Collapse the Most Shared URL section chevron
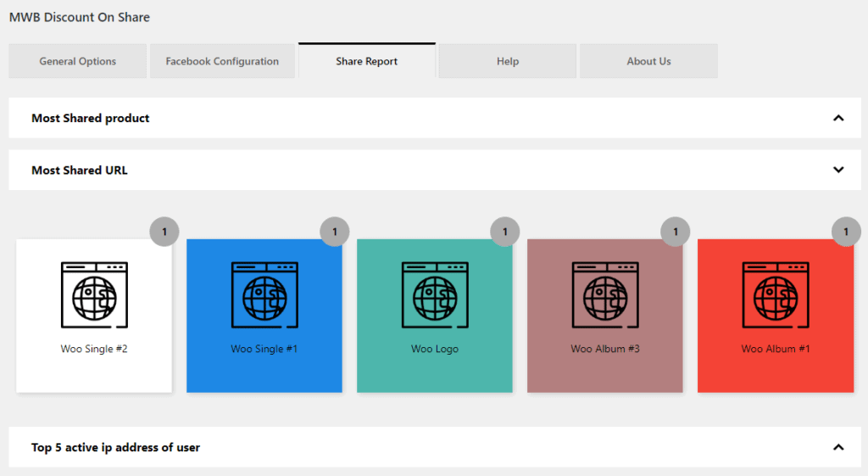This screenshot has height=476, width=868. (x=838, y=170)
